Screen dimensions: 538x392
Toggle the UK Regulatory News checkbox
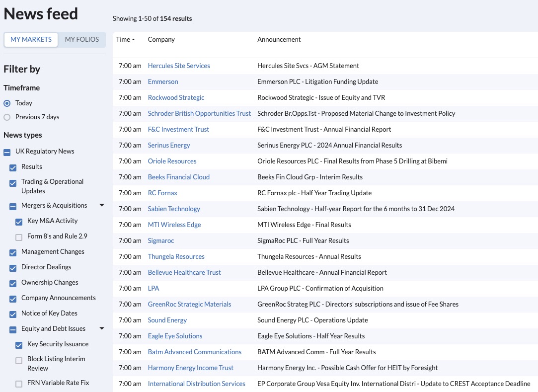pyautogui.click(x=7, y=153)
